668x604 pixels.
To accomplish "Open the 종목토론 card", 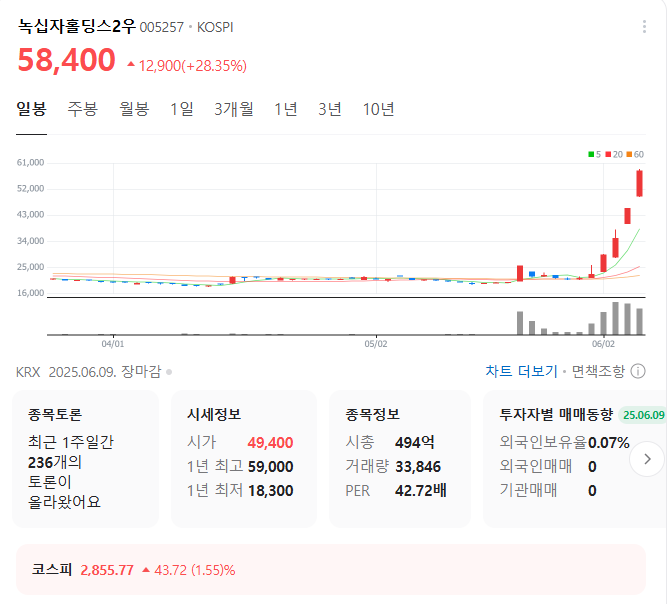I will pyautogui.click(x=86, y=459).
